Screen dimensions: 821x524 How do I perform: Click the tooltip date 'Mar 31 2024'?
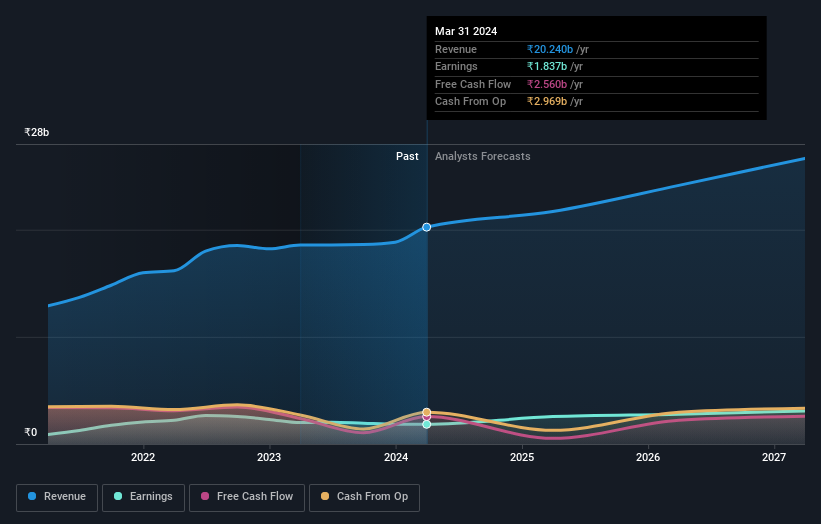[466, 31]
